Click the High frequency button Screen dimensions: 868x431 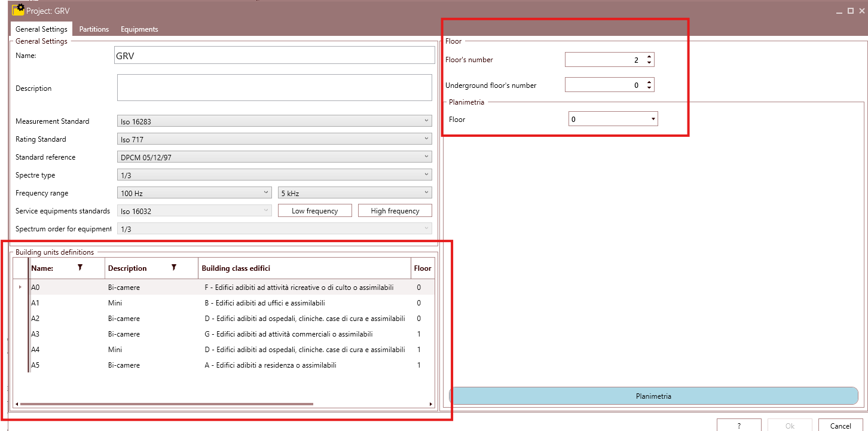coord(395,210)
